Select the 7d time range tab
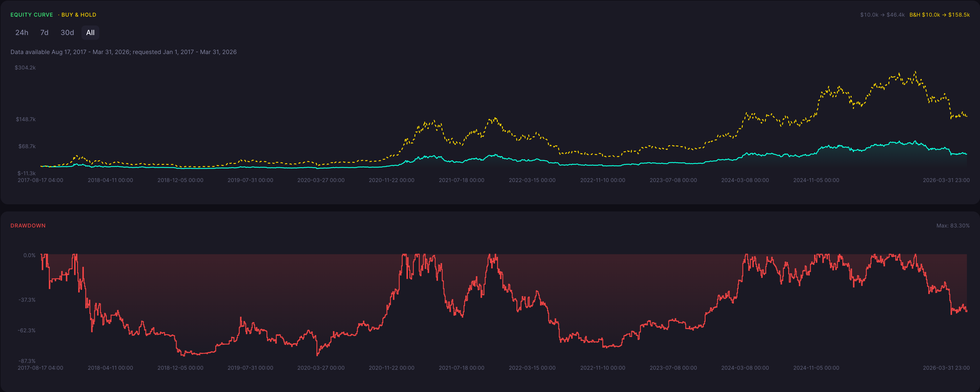Viewport: 980px width, 392px height. [45, 33]
